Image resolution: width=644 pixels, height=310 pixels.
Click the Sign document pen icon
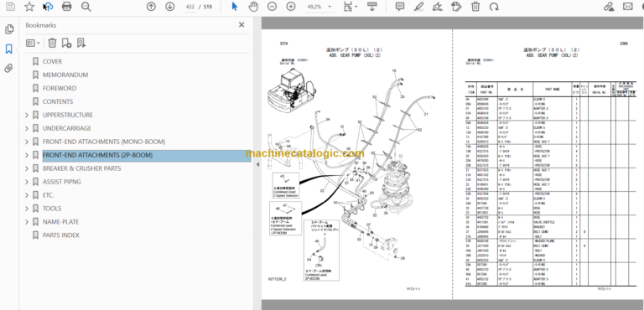tap(438, 6)
